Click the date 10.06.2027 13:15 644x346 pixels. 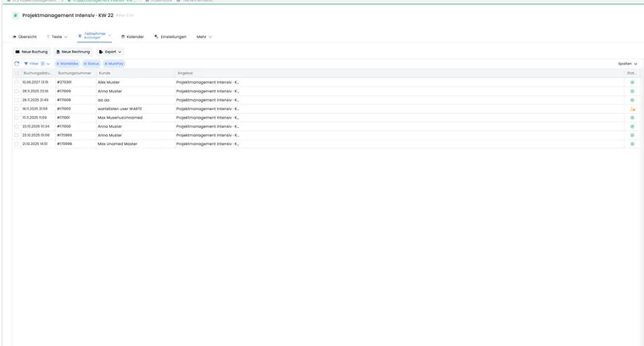[x=35, y=82]
